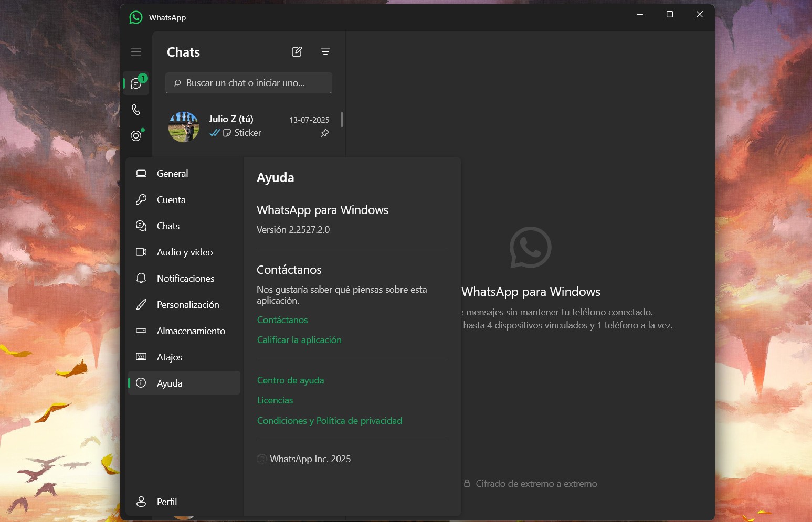
Task: Select Chats settings section
Action: click(x=184, y=226)
